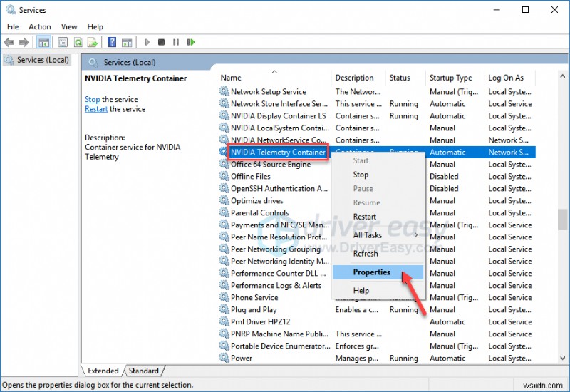Click gear icon beside Offline Files
This screenshot has height=392, width=570.
(224, 176)
